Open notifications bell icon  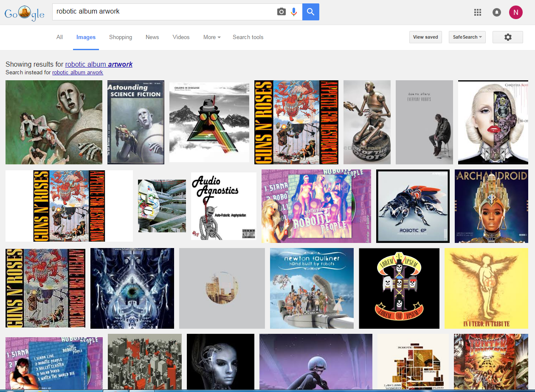click(x=496, y=12)
